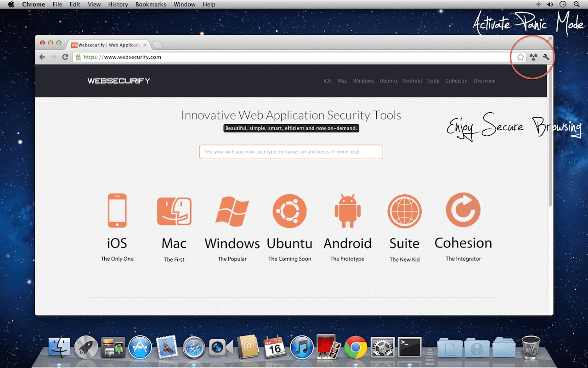Open Mission Control in the dock
The height and width of the screenshot is (368, 588).
pos(113,347)
